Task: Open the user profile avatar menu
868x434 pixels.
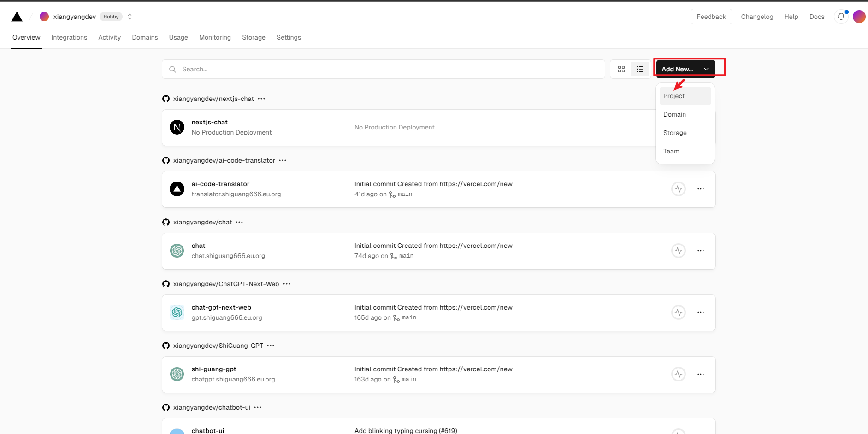Action: (859, 17)
